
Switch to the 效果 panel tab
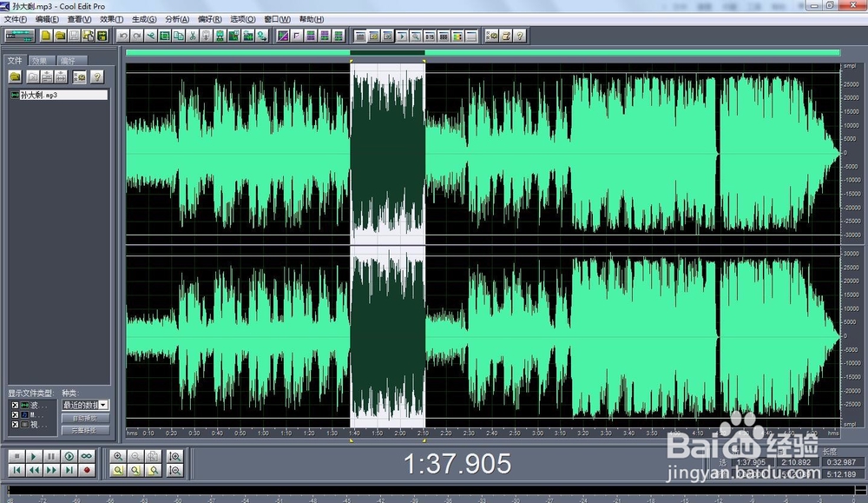pos(41,61)
